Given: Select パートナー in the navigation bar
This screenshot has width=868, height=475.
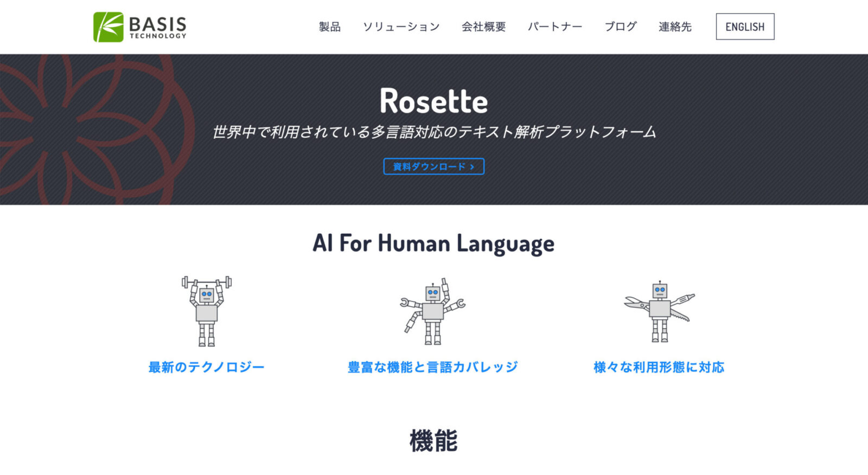Looking at the screenshot, I should (555, 27).
